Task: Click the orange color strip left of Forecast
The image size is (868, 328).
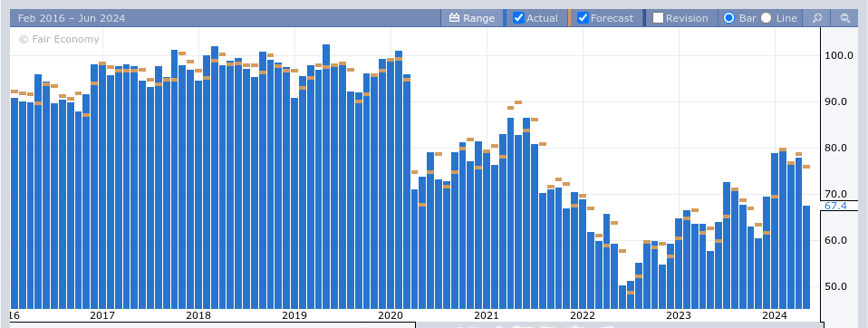Action: click(570, 18)
